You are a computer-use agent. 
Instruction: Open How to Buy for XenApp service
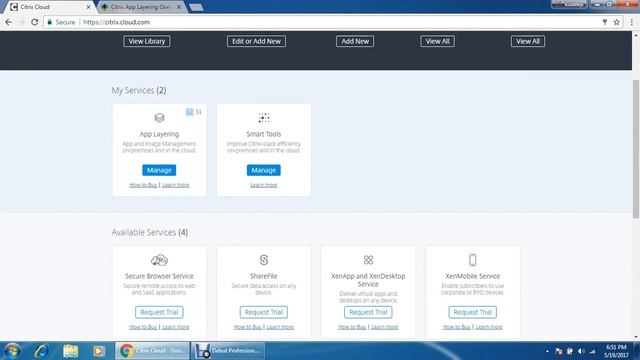(352, 327)
